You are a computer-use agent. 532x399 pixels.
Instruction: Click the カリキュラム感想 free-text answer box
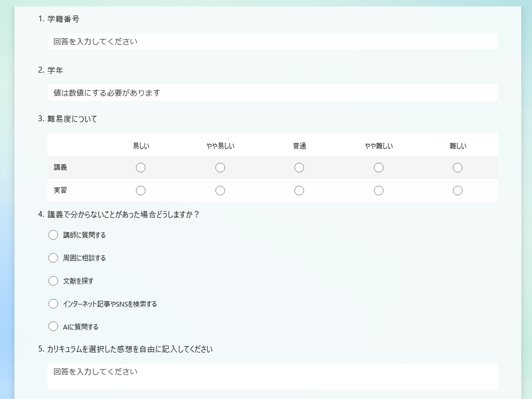coord(272,376)
